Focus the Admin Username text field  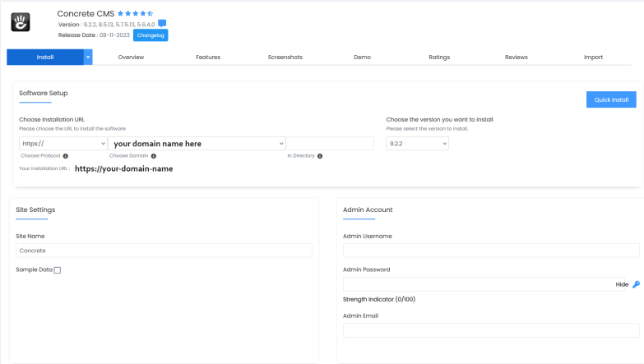491,251
